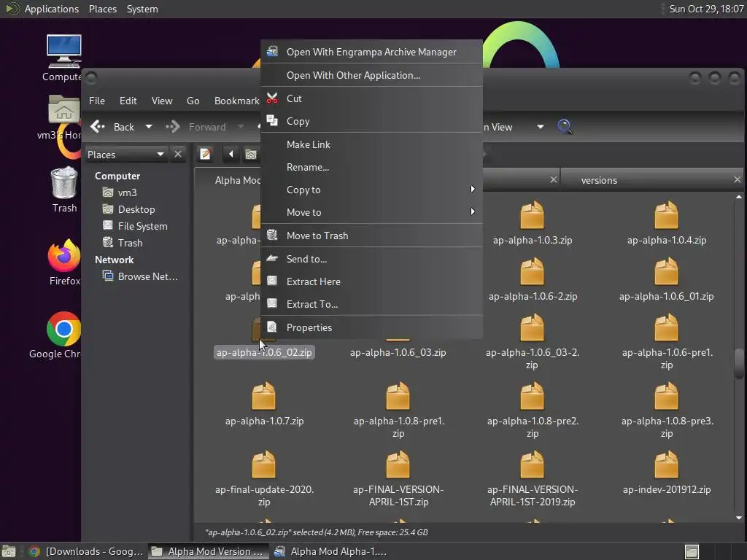Select ap-FINAL-VERSION-APRIL-1ST-2019.zip archive icon
The image size is (747, 560).
pos(532,464)
